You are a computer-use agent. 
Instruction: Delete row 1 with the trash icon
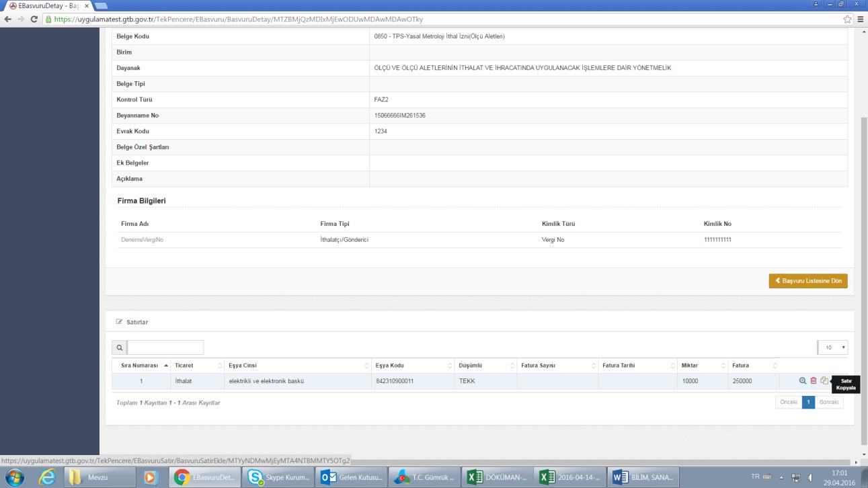814,380
